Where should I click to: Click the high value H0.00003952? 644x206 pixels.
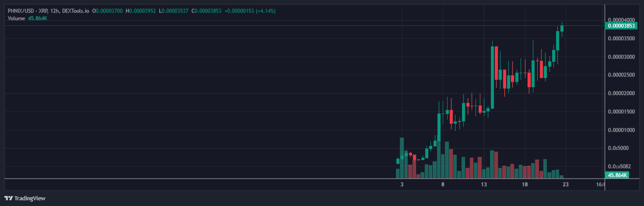pos(141,11)
